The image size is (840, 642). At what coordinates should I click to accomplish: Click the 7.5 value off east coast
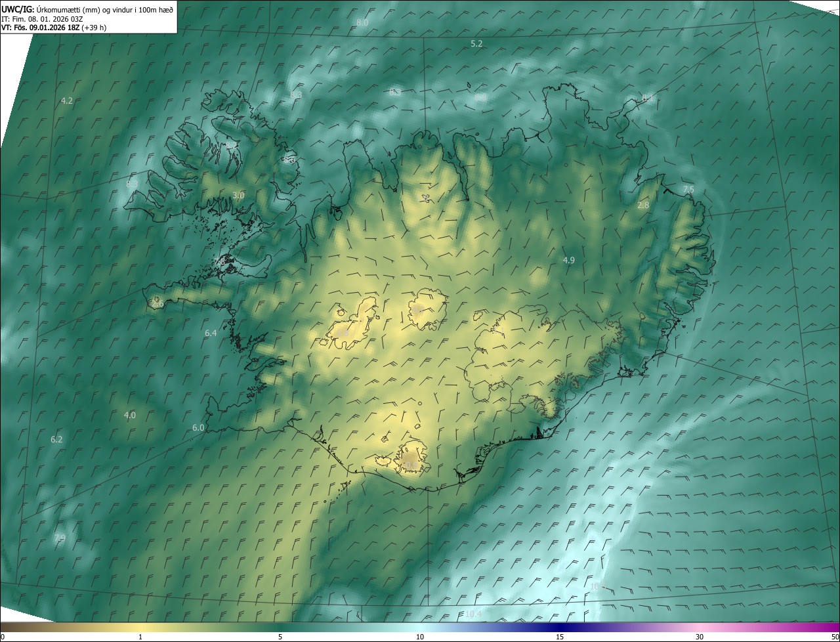pos(688,189)
